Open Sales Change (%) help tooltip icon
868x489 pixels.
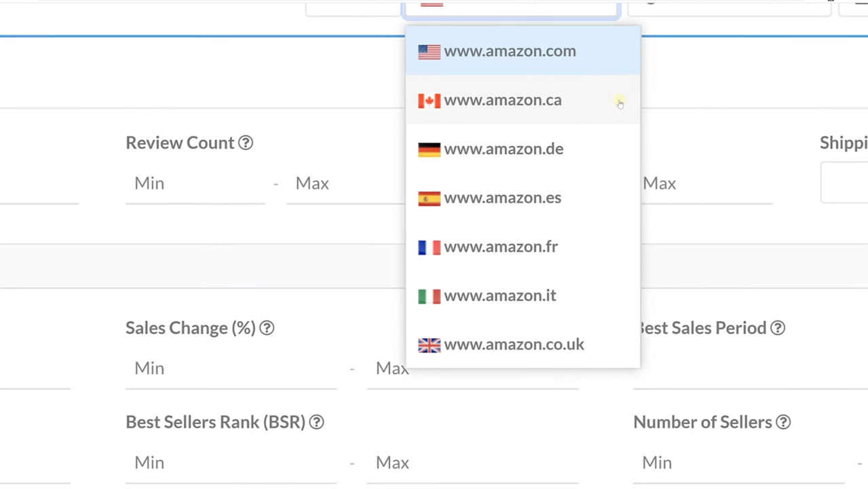pyautogui.click(x=267, y=328)
